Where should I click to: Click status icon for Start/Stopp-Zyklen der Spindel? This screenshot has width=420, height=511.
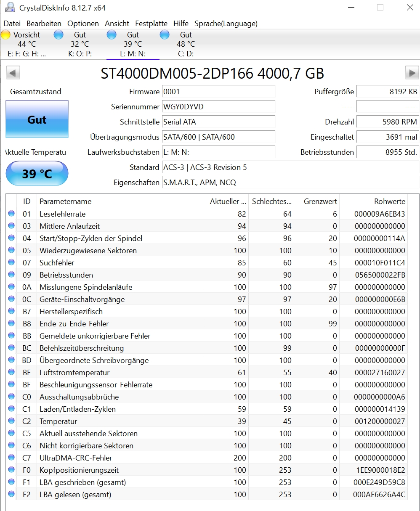[11, 238]
